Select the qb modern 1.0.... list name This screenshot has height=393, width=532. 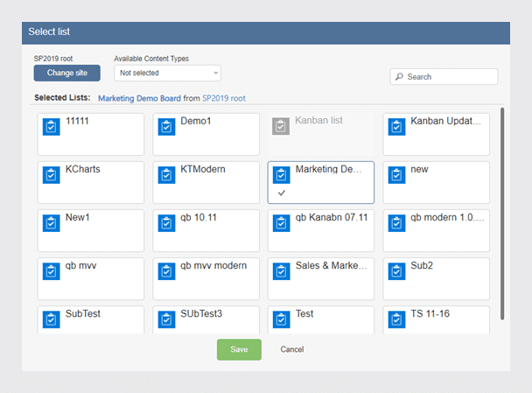point(447,218)
